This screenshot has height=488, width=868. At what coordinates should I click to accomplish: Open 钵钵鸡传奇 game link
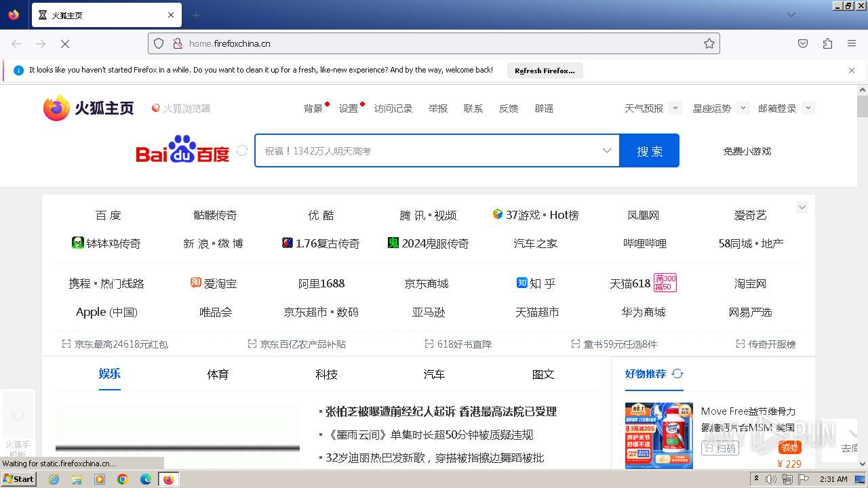tap(106, 243)
